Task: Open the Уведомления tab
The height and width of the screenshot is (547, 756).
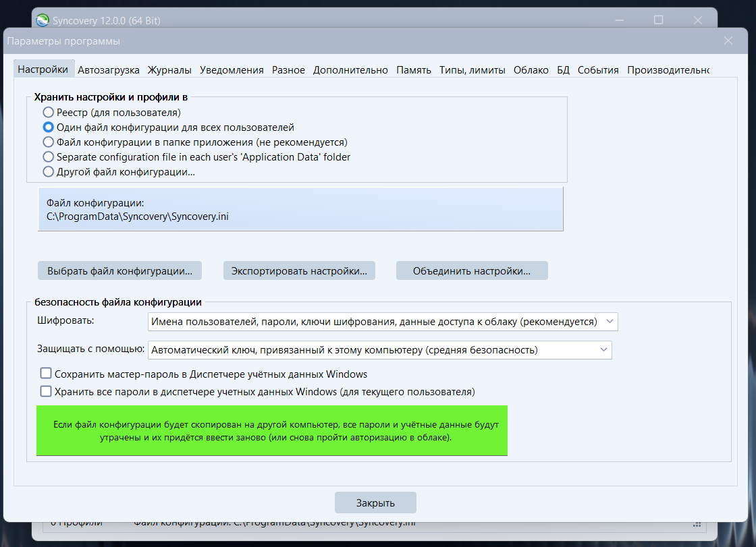Action: coord(232,70)
